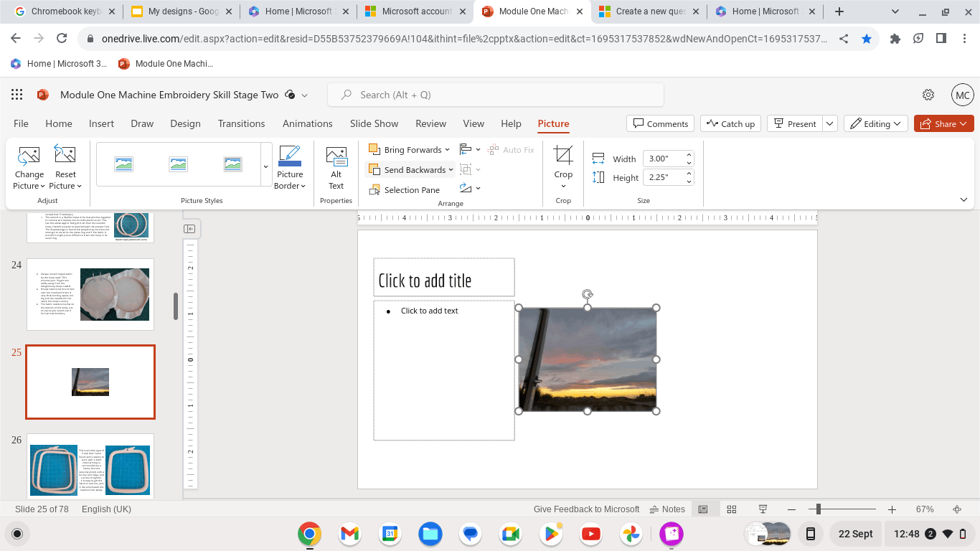Open the Animations tab
This screenshot has width=980, height=551.
(308, 123)
